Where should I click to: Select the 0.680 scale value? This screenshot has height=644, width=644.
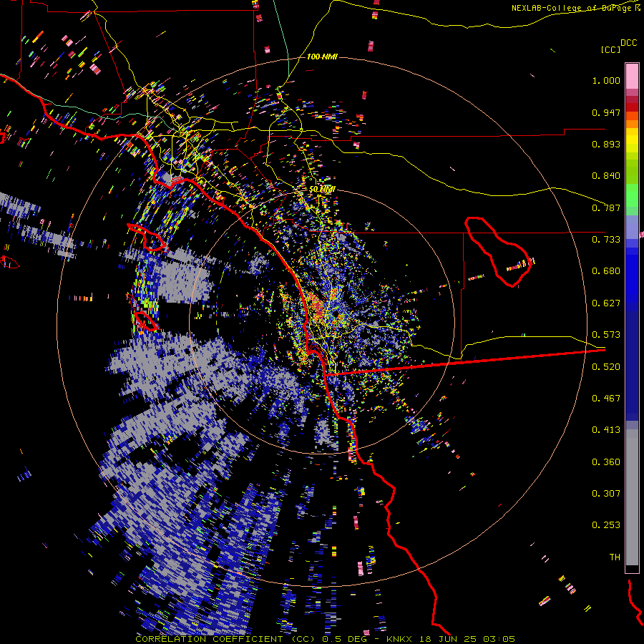click(606, 271)
